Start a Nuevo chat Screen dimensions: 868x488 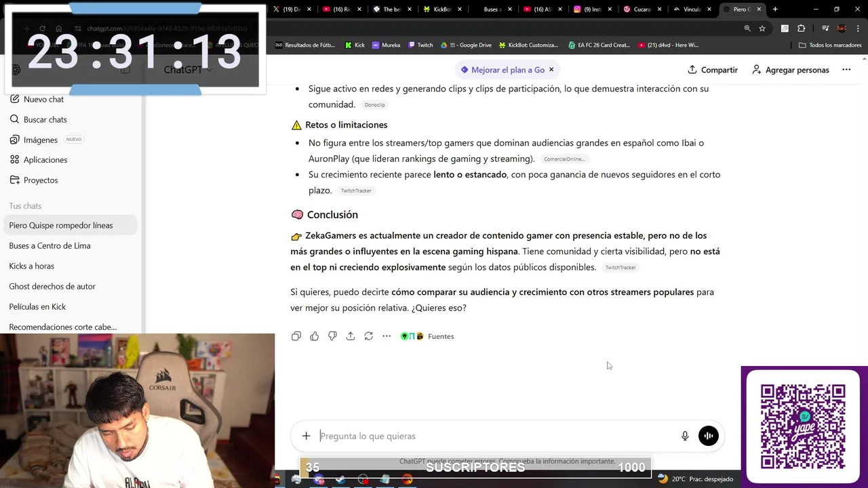coord(37,99)
